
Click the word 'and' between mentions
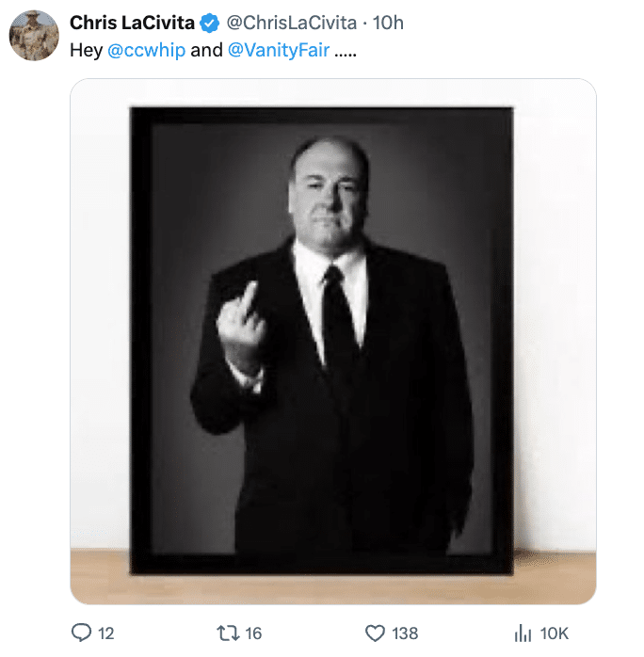coord(206,50)
